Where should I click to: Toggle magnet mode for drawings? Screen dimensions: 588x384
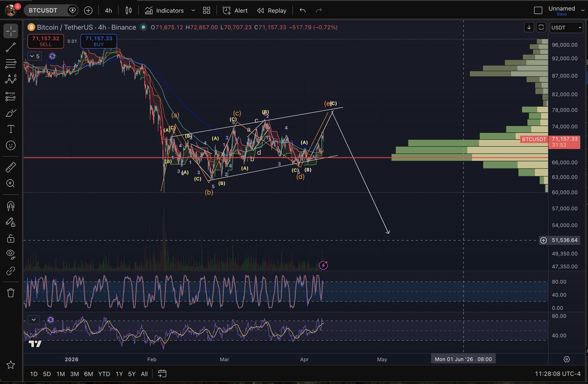click(x=11, y=205)
